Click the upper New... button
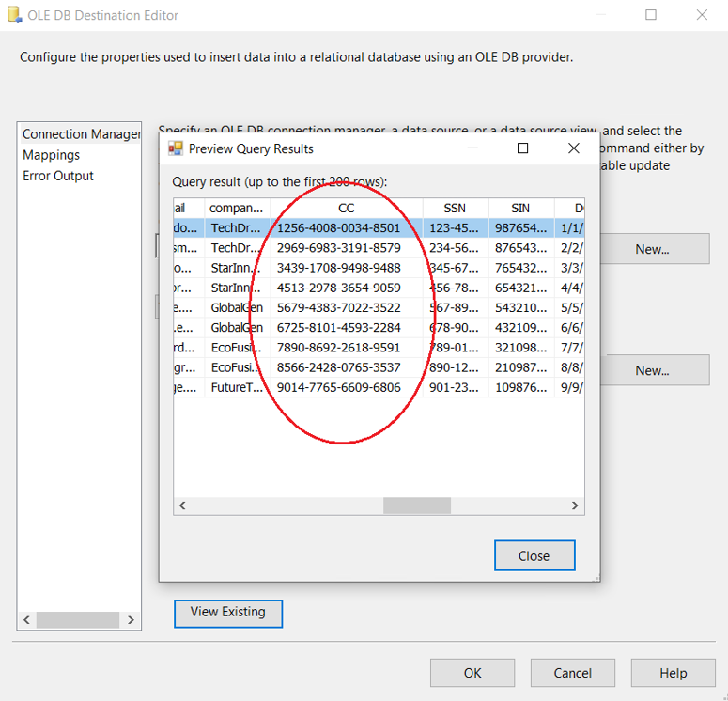 (x=655, y=249)
